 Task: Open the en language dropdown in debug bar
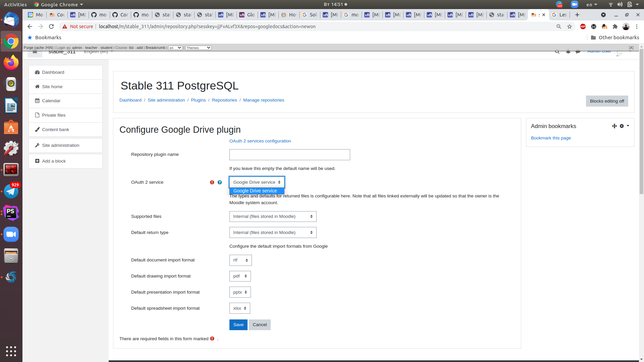(175, 48)
